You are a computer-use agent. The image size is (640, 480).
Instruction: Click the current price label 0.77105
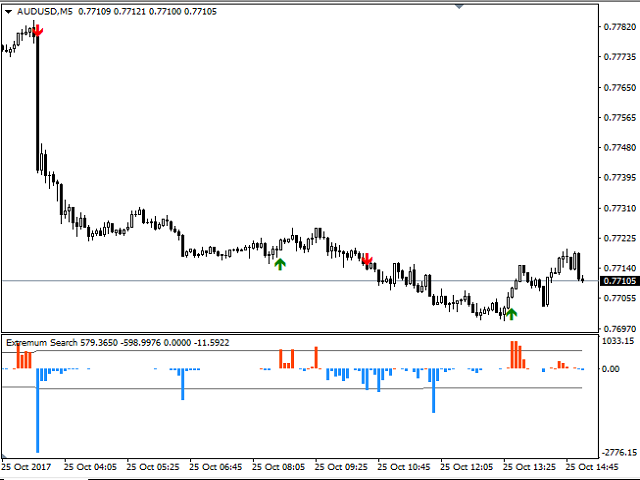click(620, 281)
